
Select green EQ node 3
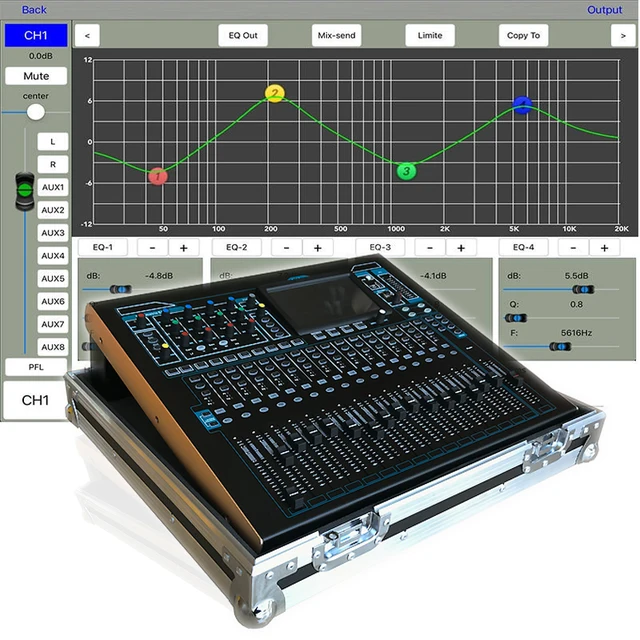(407, 171)
